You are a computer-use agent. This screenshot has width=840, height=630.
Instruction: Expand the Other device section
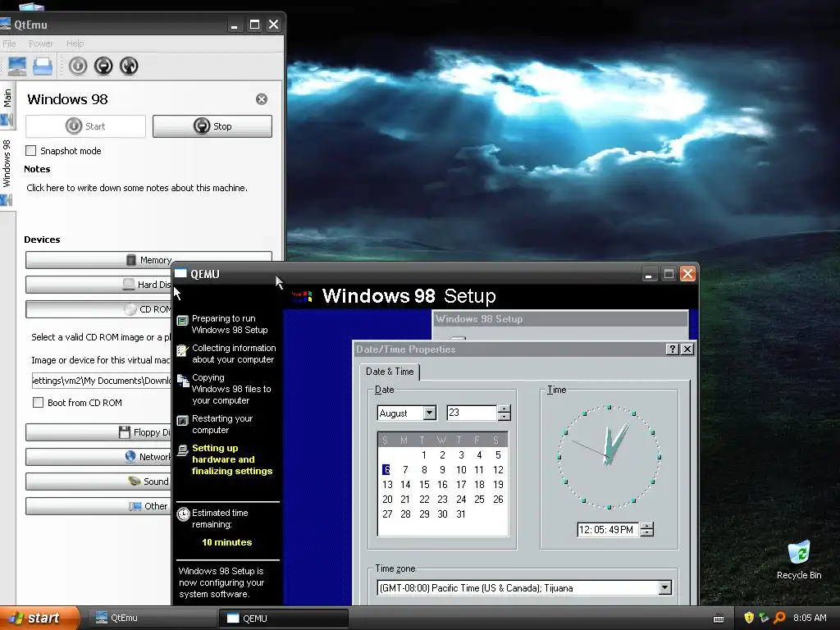98,506
